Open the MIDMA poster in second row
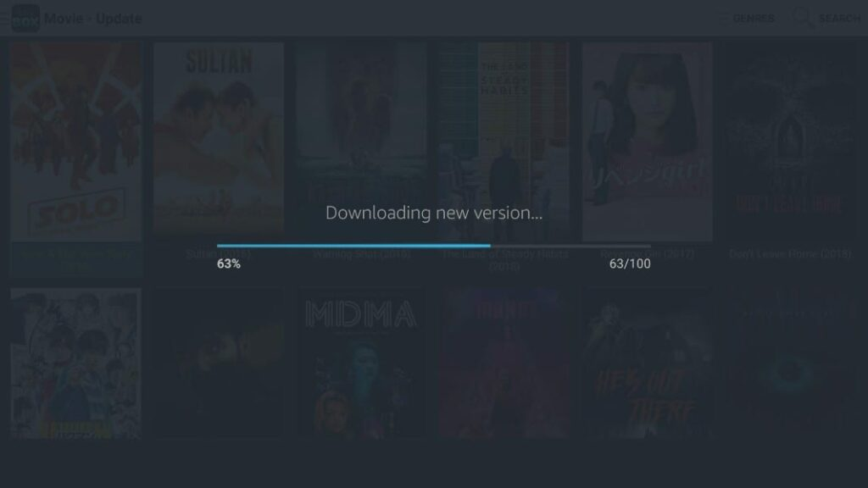 coord(361,363)
